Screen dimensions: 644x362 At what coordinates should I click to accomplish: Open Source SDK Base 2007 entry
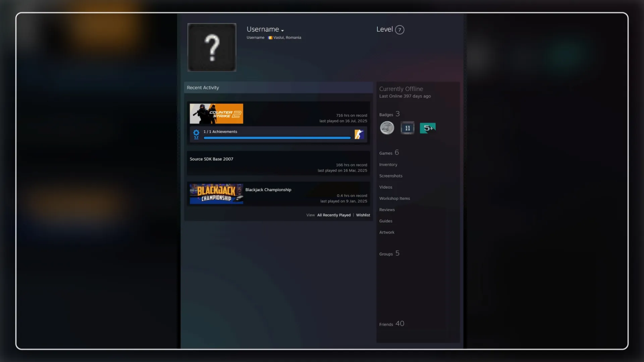[x=211, y=159]
